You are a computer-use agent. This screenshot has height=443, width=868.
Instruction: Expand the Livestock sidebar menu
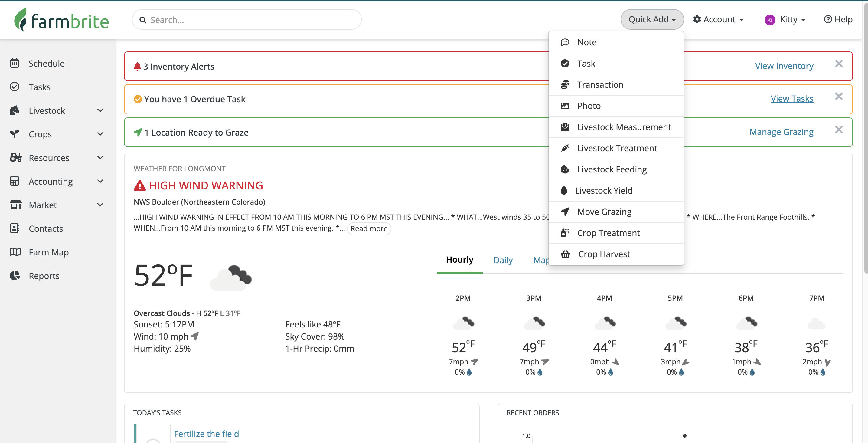[100, 110]
